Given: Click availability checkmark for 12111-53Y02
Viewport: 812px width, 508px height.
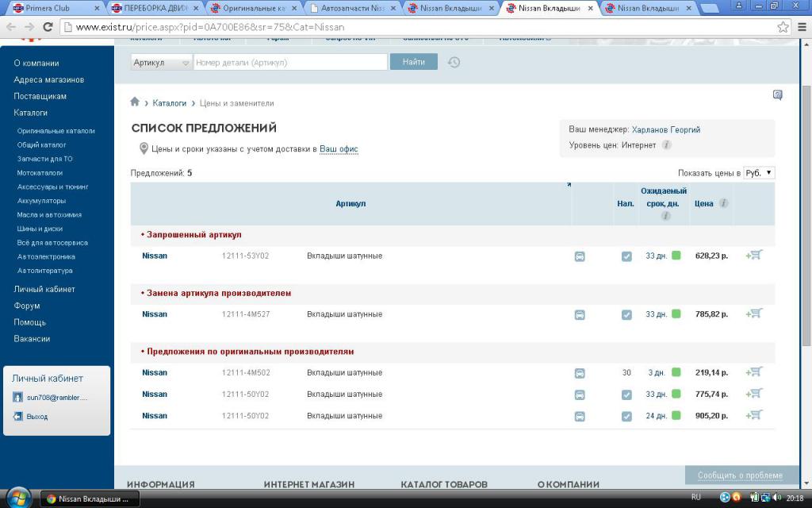Looking at the screenshot, I should (x=626, y=256).
